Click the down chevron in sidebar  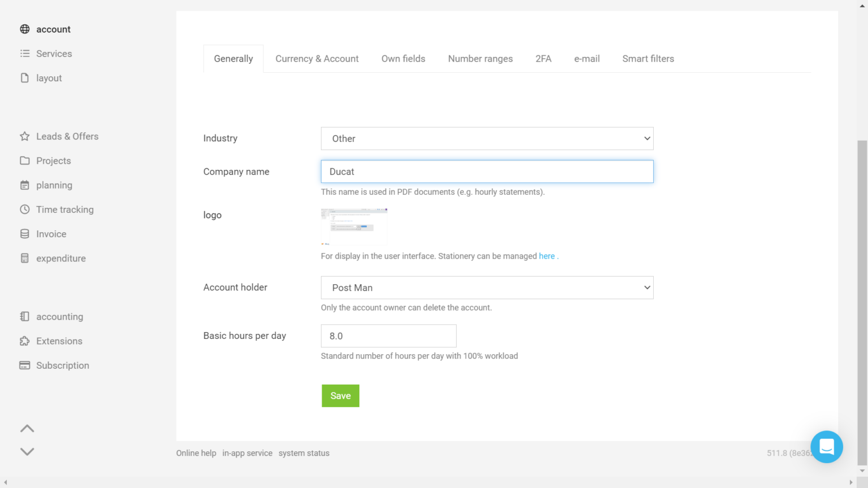pos(27,451)
